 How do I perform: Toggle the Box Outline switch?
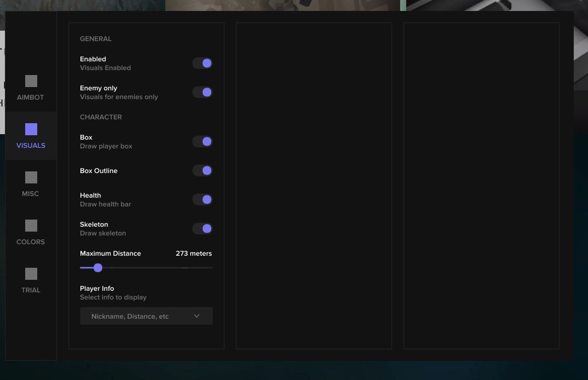[202, 171]
